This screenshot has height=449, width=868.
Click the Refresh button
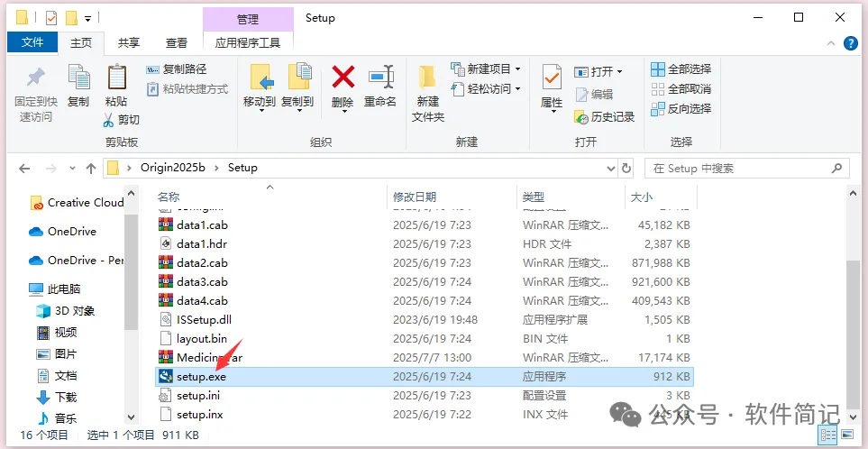pyautogui.click(x=626, y=169)
